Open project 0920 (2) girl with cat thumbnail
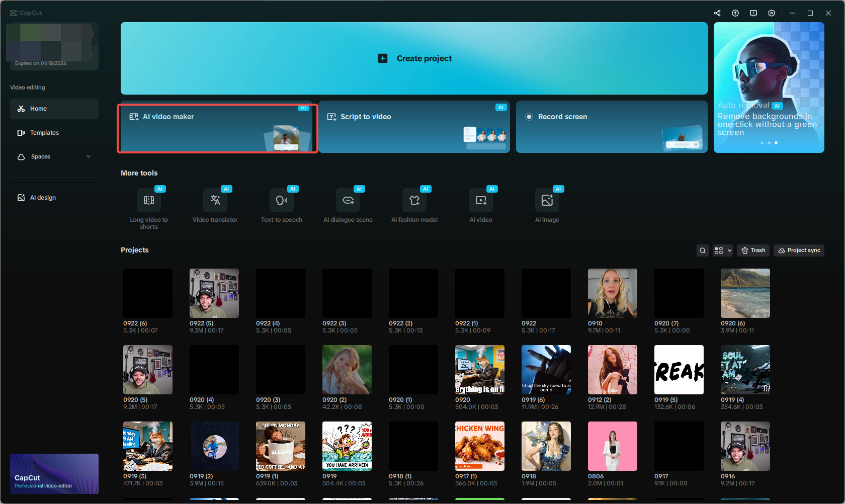This screenshot has height=504, width=845. pyautogui.click(x=347, y=370)
